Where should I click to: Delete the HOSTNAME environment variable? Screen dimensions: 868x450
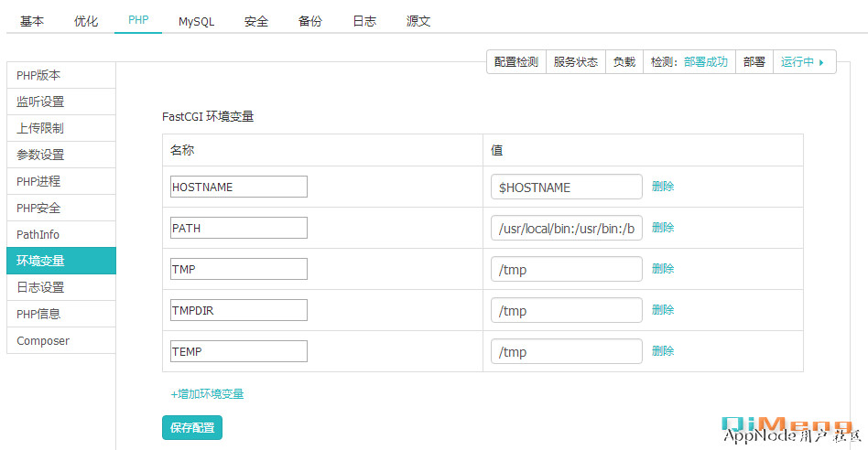point(663,187)
